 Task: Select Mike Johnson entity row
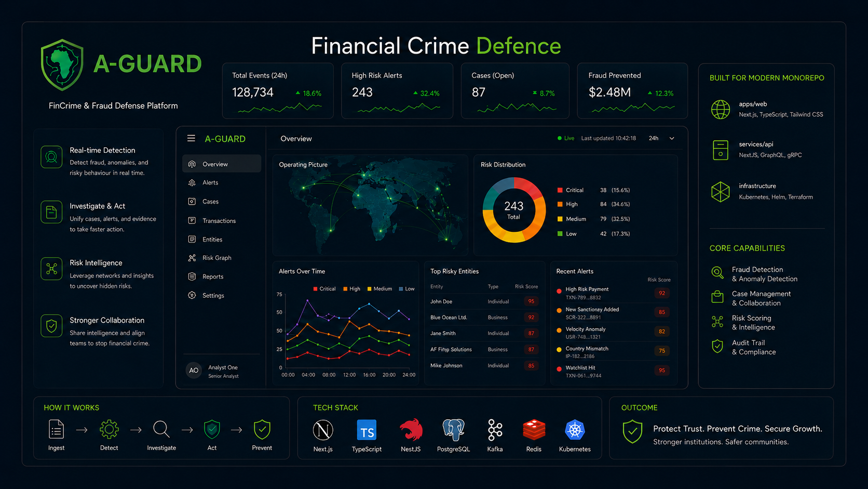tap(484, 366)
